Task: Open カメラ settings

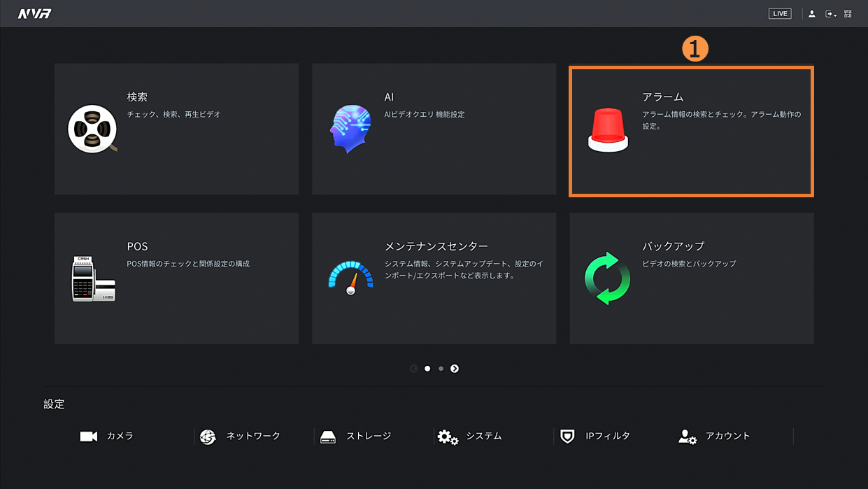Action: pyautogui.click(x=106, y=436)
